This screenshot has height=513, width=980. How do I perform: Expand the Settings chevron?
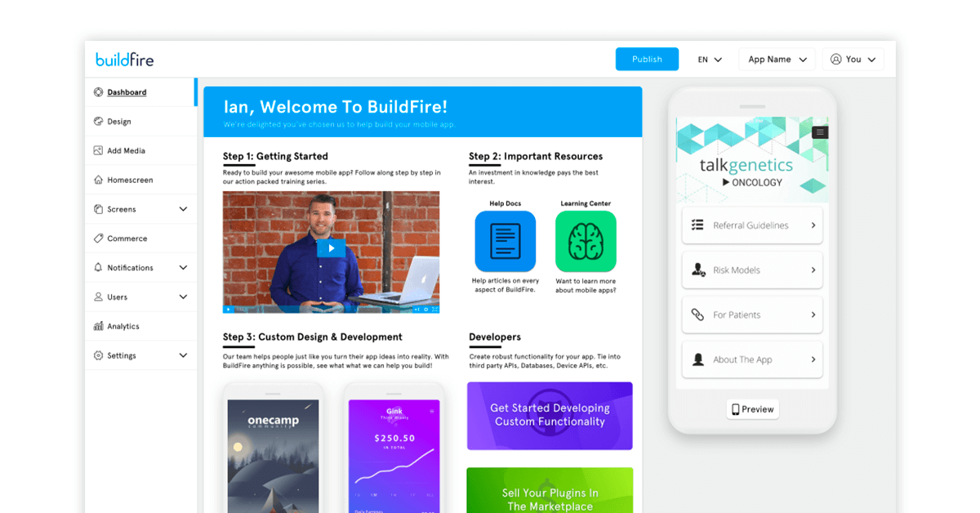click(183, 356)
